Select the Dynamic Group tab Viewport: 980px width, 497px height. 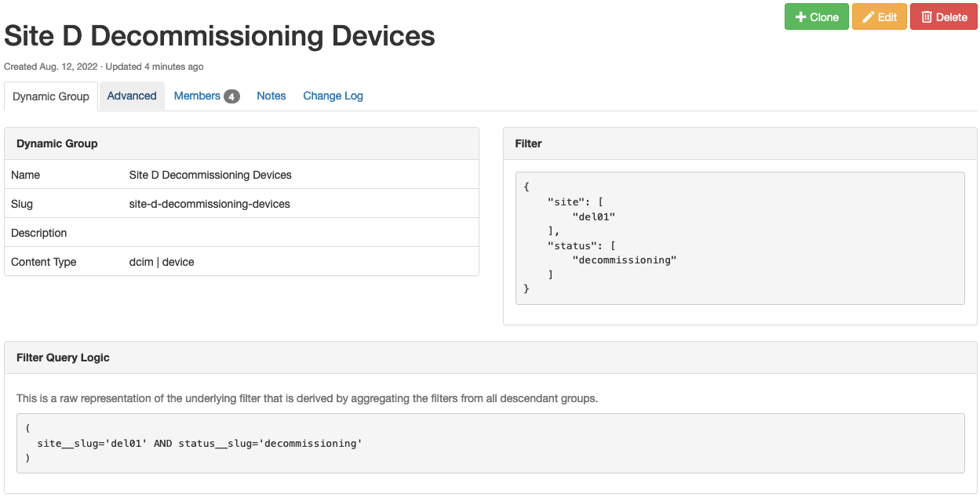(51, 96)
